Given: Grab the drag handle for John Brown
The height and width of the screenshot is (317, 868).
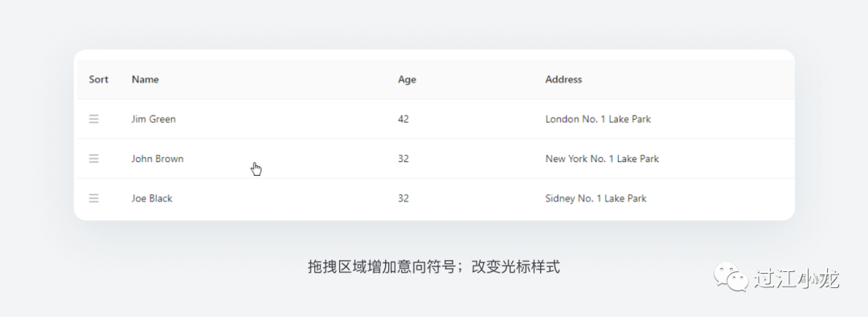Looking at the screenshot, I should tap(94, 159).
